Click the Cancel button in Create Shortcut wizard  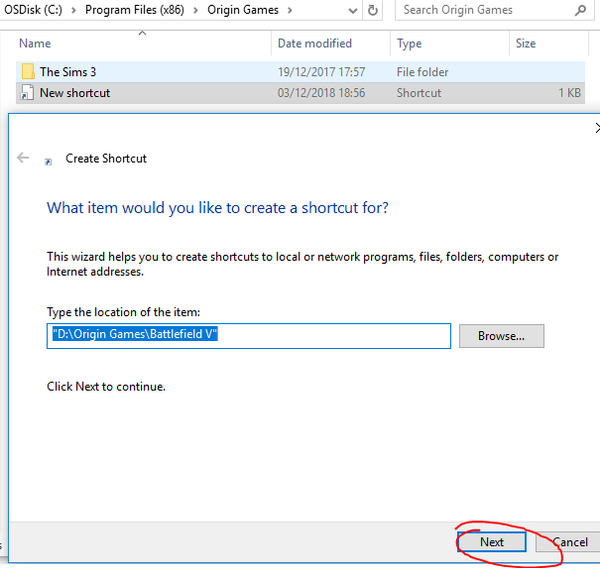[x=569, y=542]
